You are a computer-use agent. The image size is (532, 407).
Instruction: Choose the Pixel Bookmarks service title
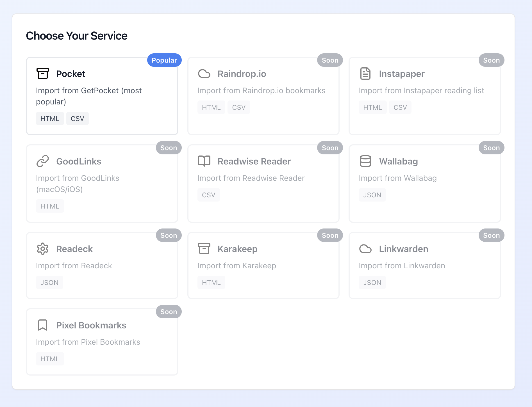(x=91, y=325)
